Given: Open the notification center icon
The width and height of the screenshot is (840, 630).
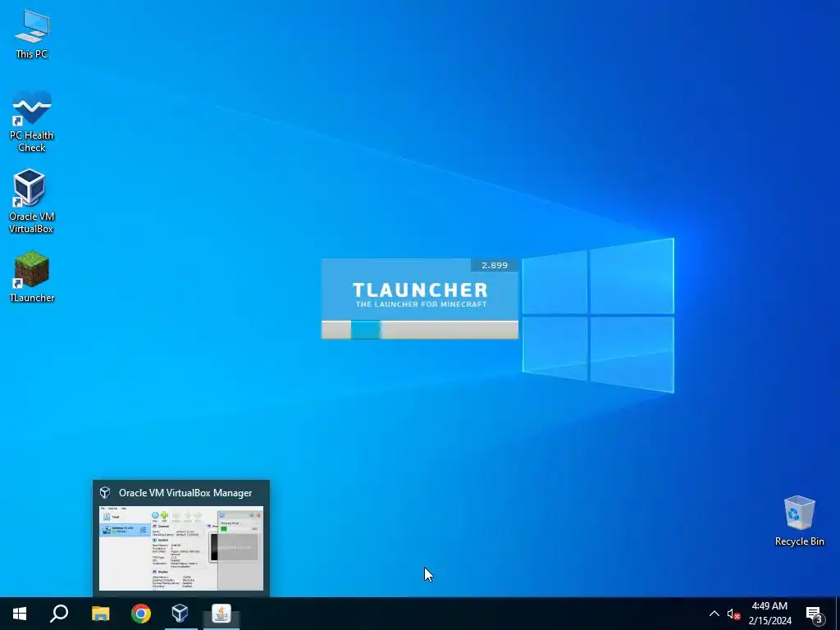Looking at the screenshot, I should coord(815,614).
